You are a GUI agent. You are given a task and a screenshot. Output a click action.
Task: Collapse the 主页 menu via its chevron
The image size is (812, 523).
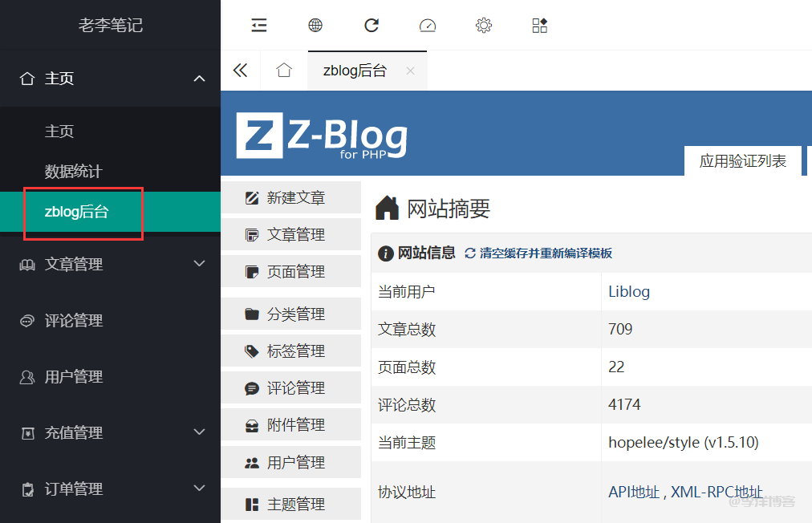(199, 78)
